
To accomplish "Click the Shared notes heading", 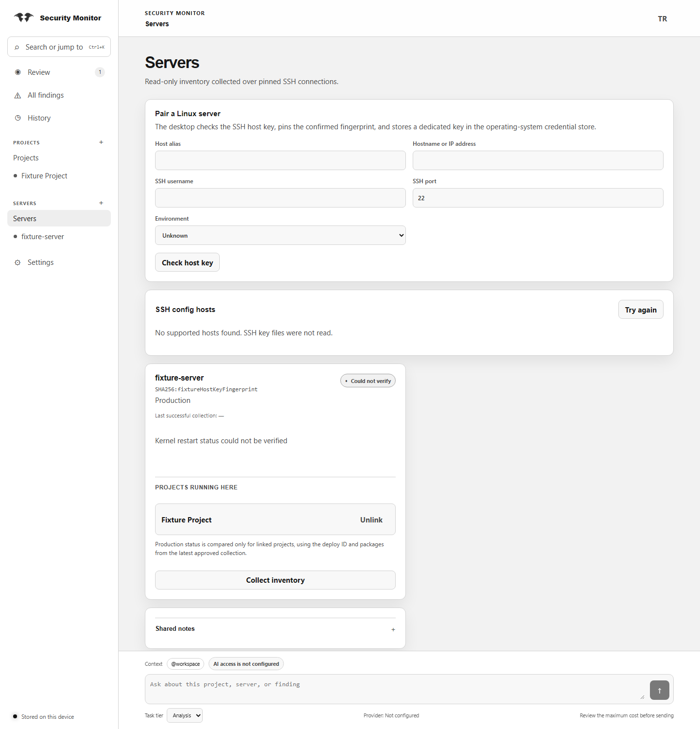I will point(175,629).
